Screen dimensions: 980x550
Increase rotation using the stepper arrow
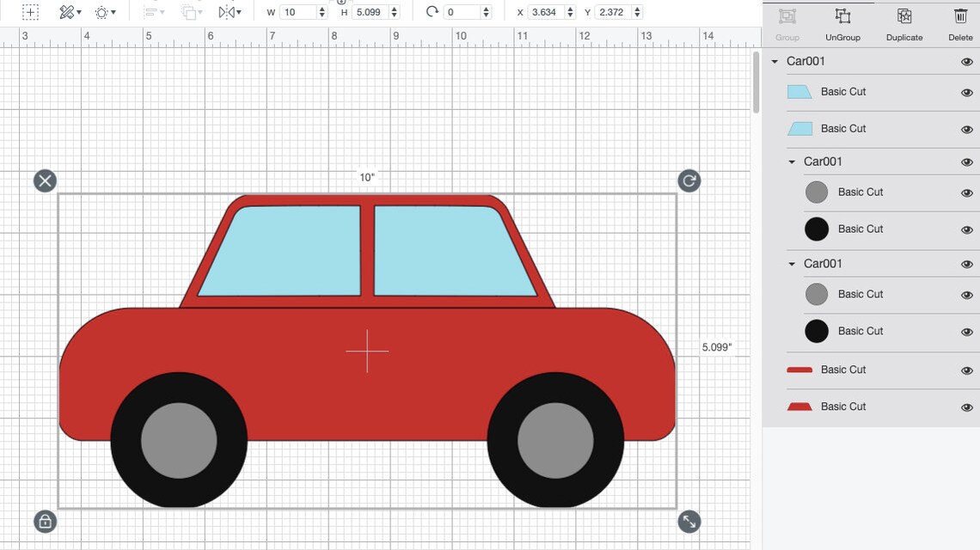484,8
